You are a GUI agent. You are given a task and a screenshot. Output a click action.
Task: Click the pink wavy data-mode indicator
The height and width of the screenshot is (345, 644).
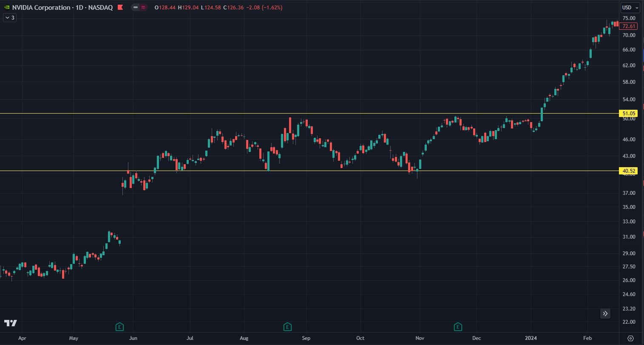[143, 7]
